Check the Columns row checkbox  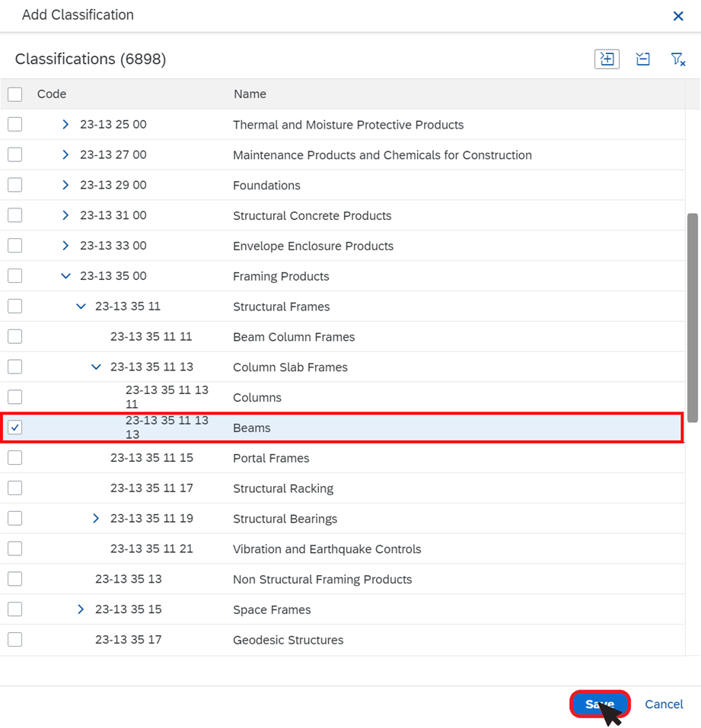pos(15,397)
